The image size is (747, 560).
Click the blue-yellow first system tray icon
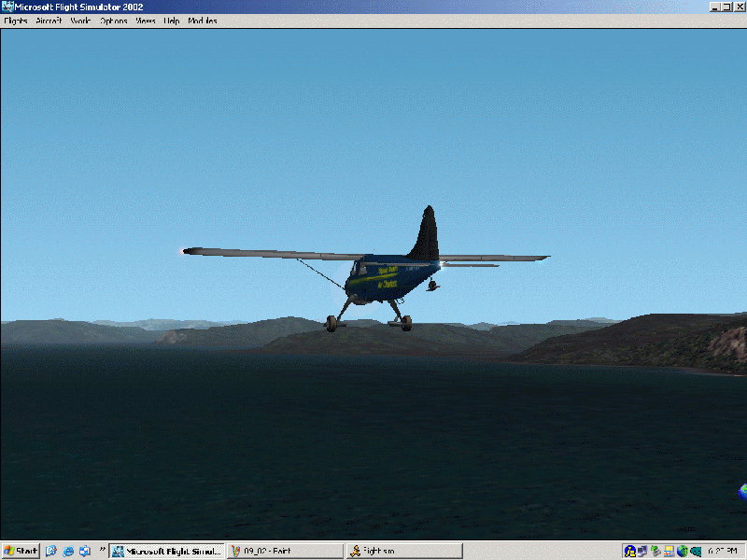(x=629, y=551)
